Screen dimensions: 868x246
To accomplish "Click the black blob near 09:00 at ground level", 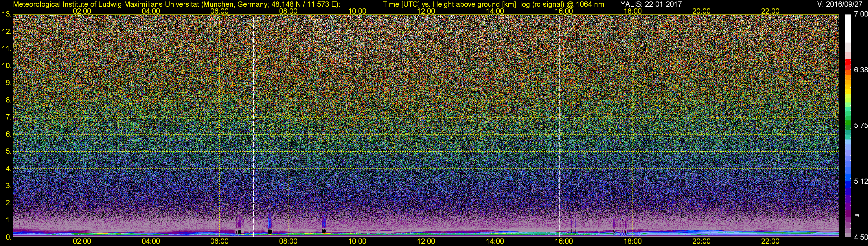I will [x=324, y=232].
